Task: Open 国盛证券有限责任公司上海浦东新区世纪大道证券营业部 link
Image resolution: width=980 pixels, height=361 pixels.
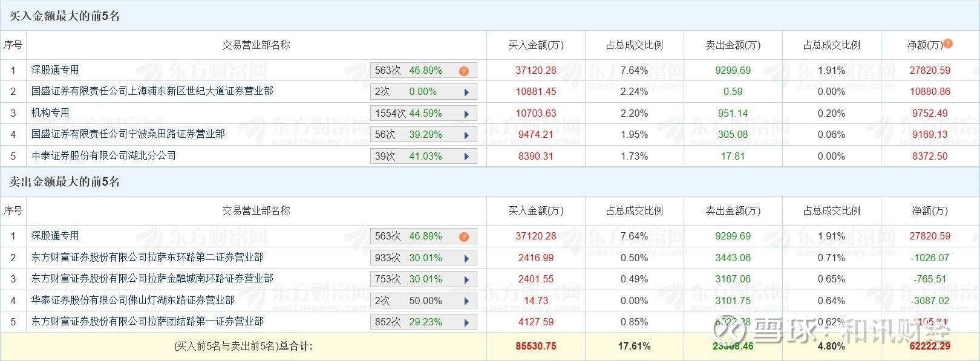Action: point(152,91)
